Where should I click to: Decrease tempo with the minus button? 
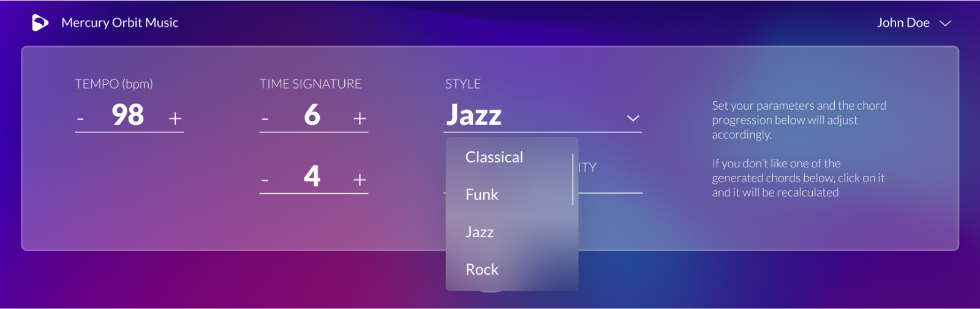[x=80, y=118]
